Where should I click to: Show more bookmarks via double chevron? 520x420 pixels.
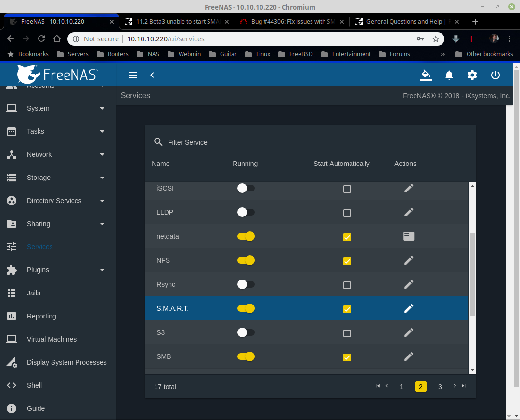(x=443, y=54)
